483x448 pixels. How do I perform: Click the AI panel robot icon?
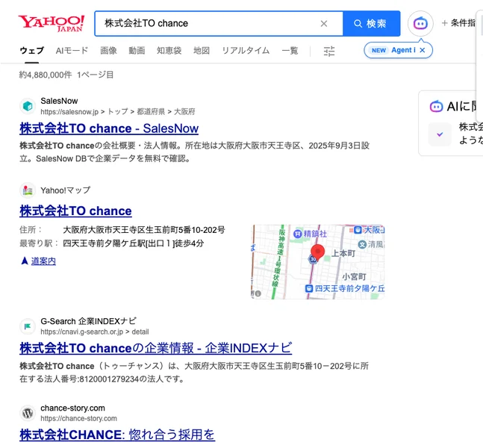point(436,107)
